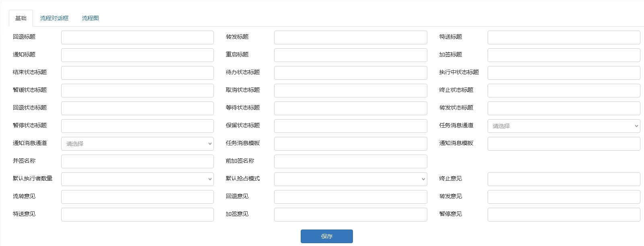Screen dimensions: 644x246
Task: Switch to the 流程对话框 tab
Action: (54, 18)
